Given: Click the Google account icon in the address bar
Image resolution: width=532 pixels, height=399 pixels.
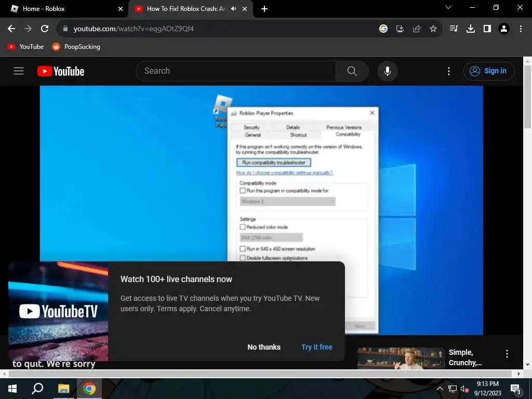Looking at the screenshot, I should [383, 29].
